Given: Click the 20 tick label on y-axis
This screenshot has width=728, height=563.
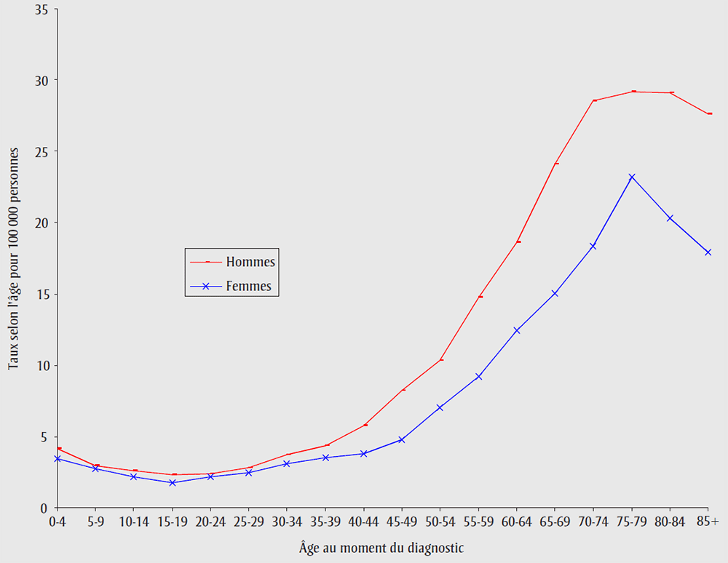Looking at the screenshot, I should (41, 223).
